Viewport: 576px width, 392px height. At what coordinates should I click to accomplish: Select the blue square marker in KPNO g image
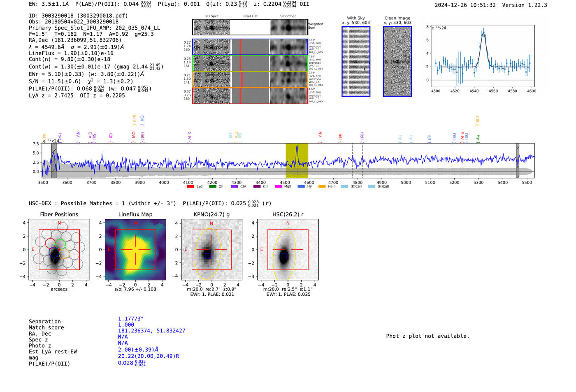[x=207, y=256]
